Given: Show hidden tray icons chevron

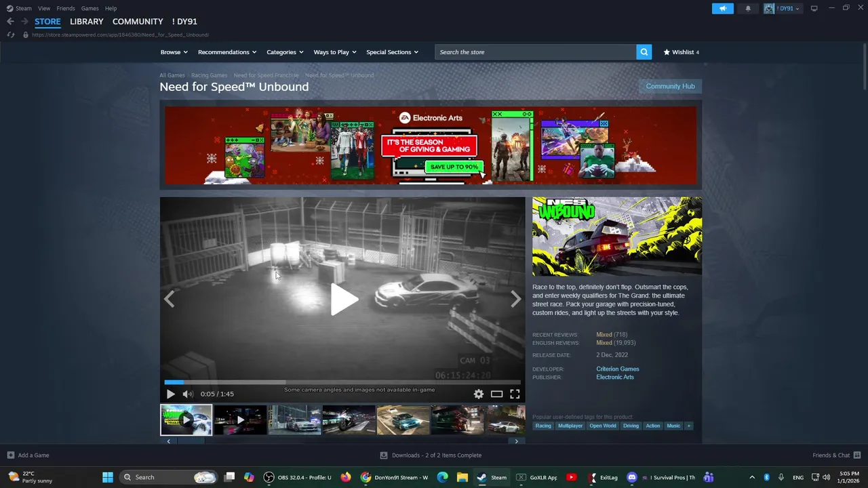Looking at the screenshot, I should pos(751,477).
